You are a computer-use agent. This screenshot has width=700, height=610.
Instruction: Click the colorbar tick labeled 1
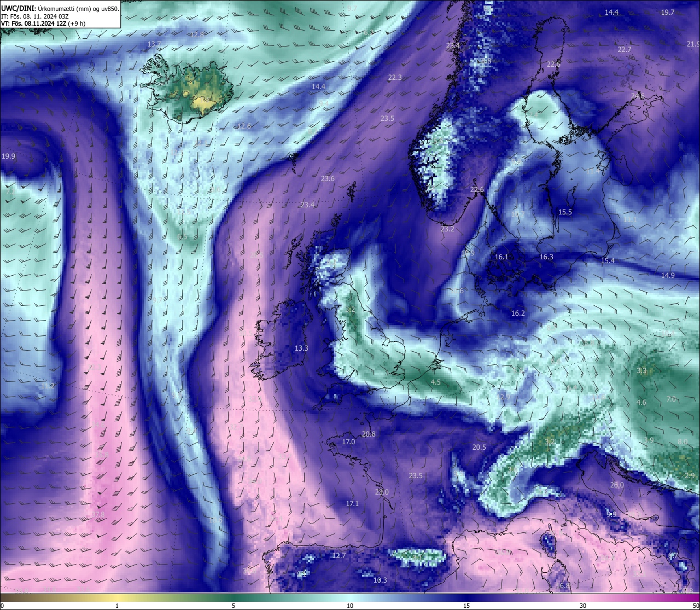pyautogui.click(x=117, y=606)
